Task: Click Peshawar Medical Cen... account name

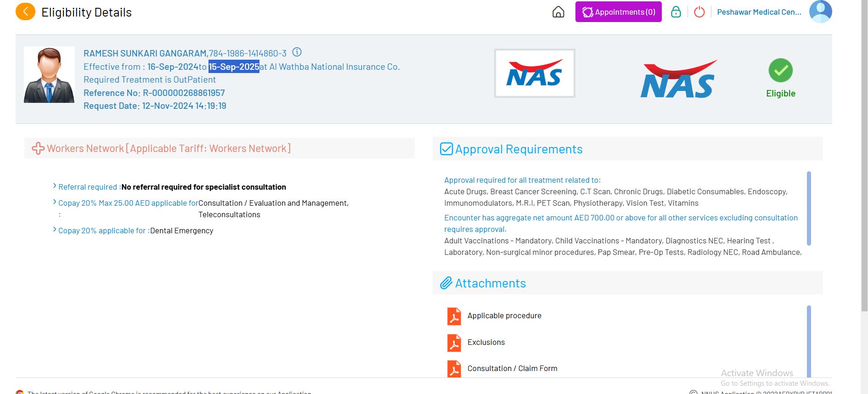Action: [759, 12]
